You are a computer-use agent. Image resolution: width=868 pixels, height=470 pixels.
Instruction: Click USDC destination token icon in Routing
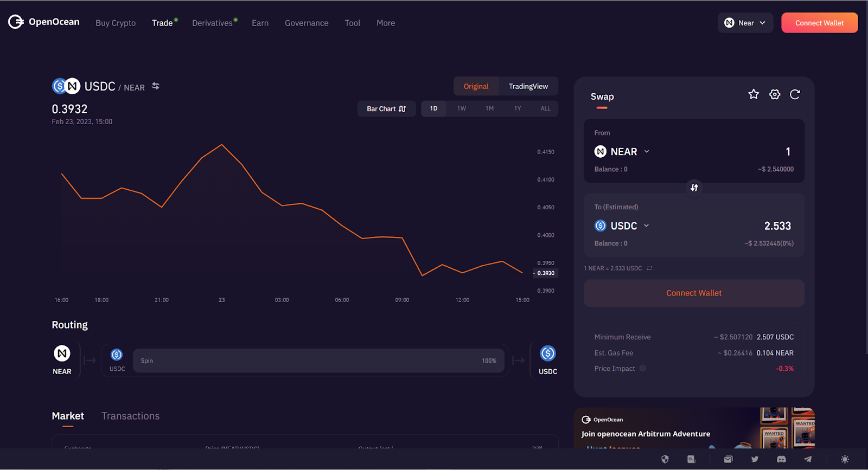pos(548,353)
